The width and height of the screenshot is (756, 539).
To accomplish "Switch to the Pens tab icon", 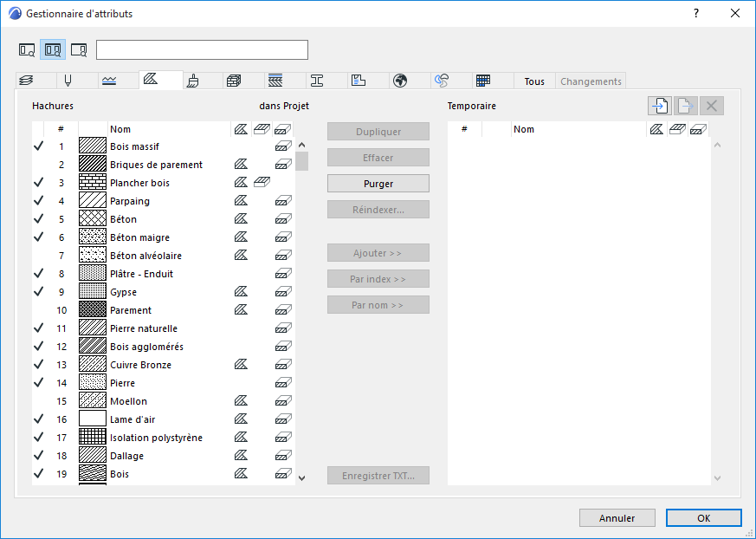I will coord(67,81).
